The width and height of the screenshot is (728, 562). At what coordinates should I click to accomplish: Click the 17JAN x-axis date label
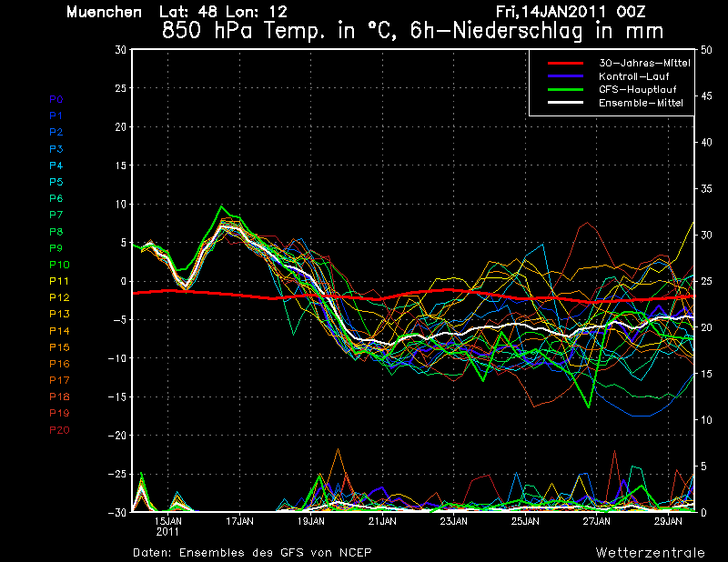coord(239,522)
